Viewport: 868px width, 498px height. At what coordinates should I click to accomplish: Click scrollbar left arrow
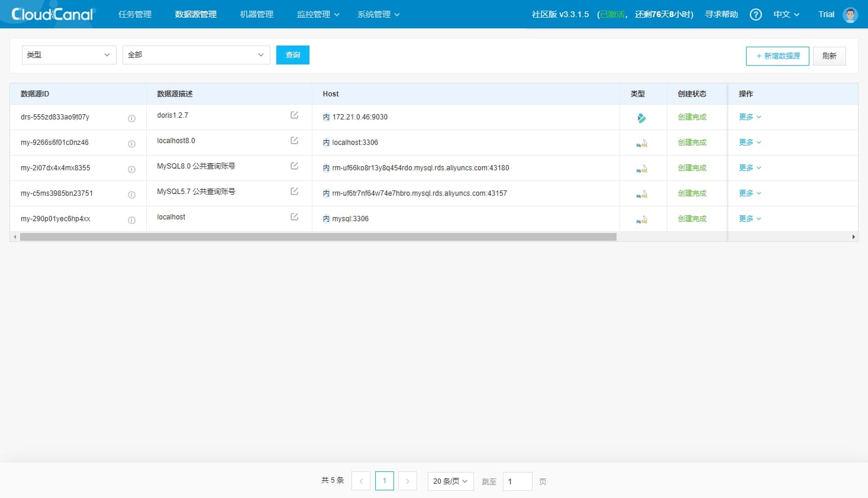(x=15, y=237)
